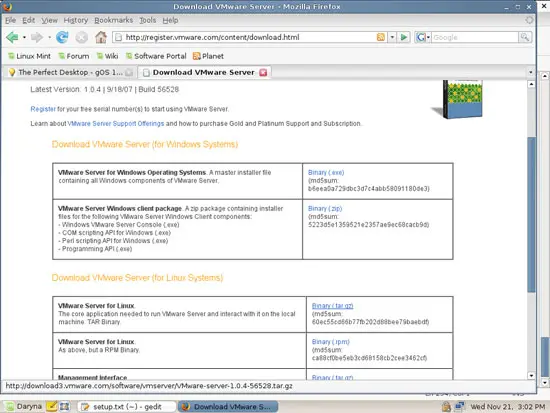Screen dimensions: 550x413
Task: Switch to setup.txt gedit in taskbar
Action: (x=126, y=407)
